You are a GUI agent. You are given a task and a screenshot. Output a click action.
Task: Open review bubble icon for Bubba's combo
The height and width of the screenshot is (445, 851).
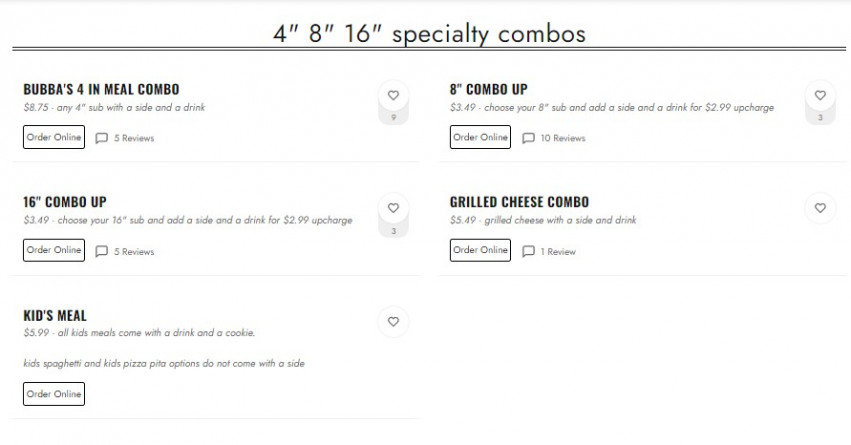point(101,138)
